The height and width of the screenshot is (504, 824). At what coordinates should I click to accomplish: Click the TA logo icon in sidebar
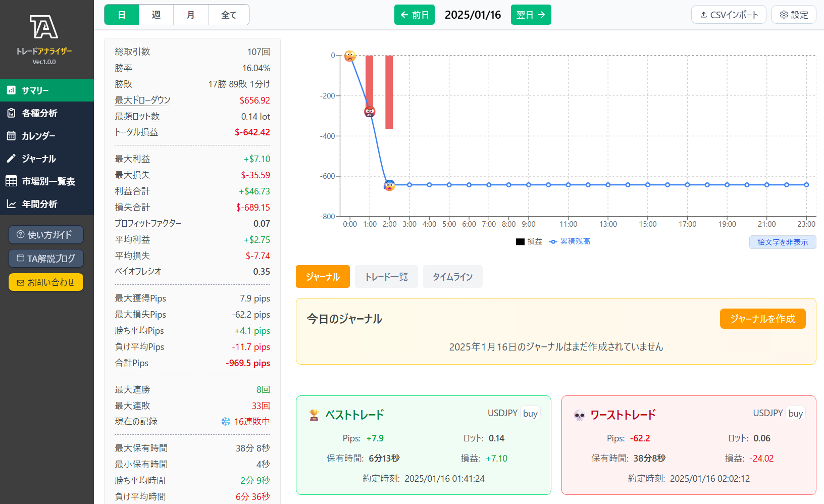click(44, 27)
